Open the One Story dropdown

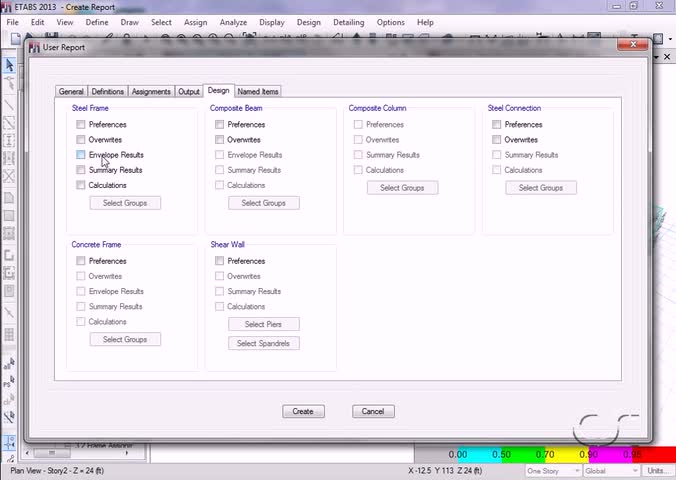pyautogui.click(x=553, y=471)
